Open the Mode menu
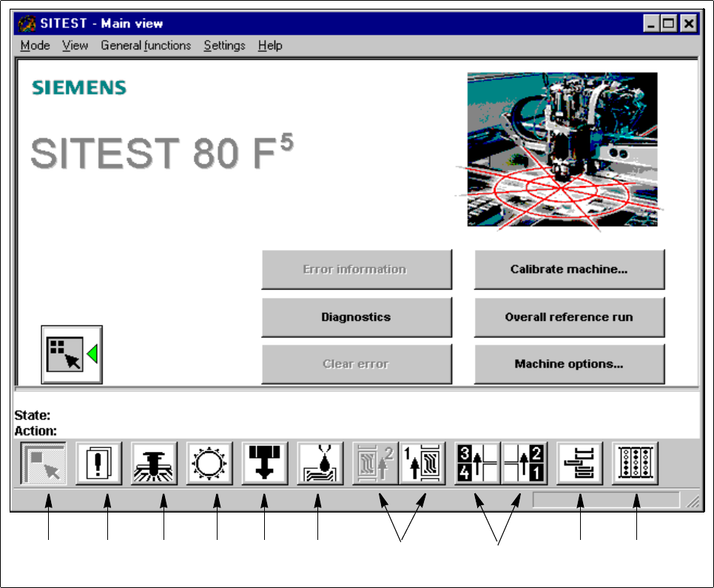 pos(35,46)
